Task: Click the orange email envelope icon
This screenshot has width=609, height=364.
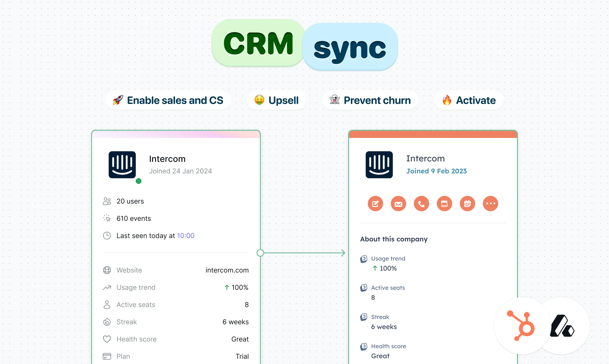Action: click(398, 204)
